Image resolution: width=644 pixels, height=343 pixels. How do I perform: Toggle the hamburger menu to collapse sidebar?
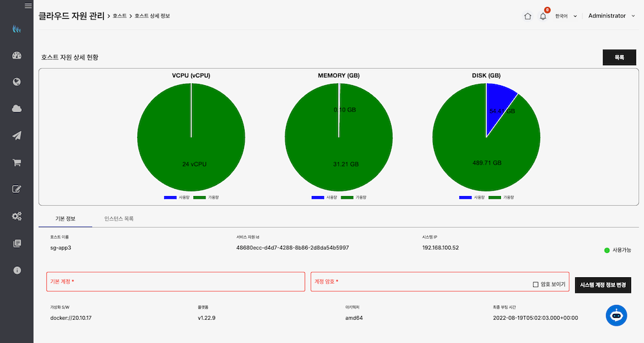[28, 6]
